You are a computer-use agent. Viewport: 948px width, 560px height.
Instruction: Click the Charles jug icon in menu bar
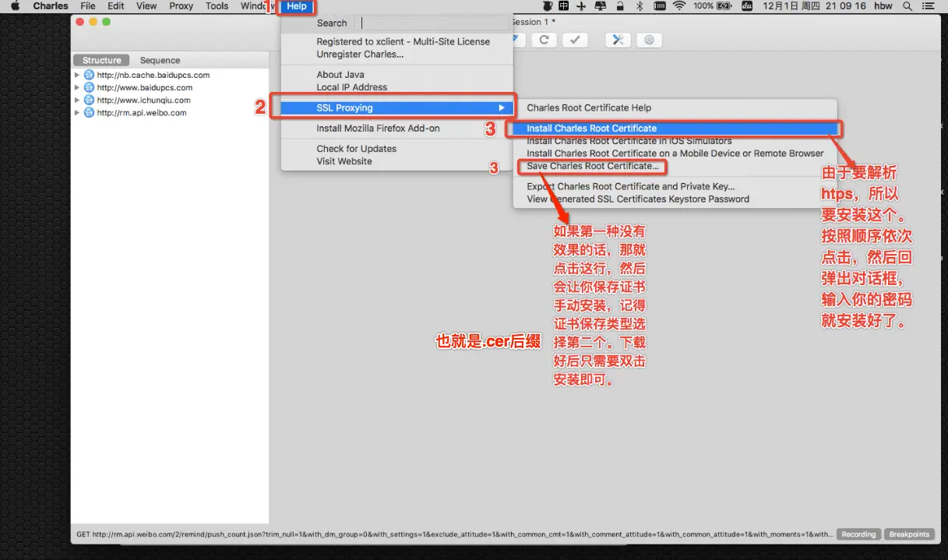[546, 6]
